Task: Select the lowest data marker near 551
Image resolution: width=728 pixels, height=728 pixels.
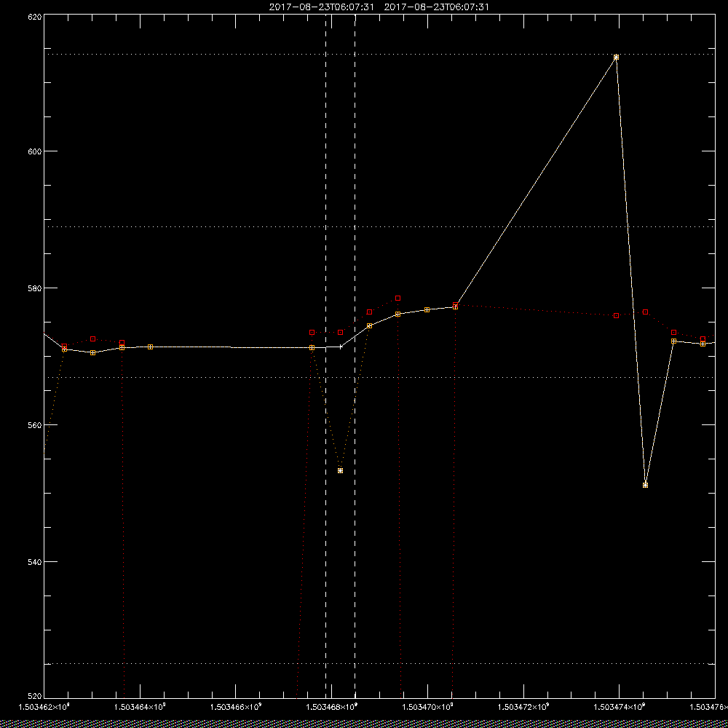Action: (x=645, y=485)
